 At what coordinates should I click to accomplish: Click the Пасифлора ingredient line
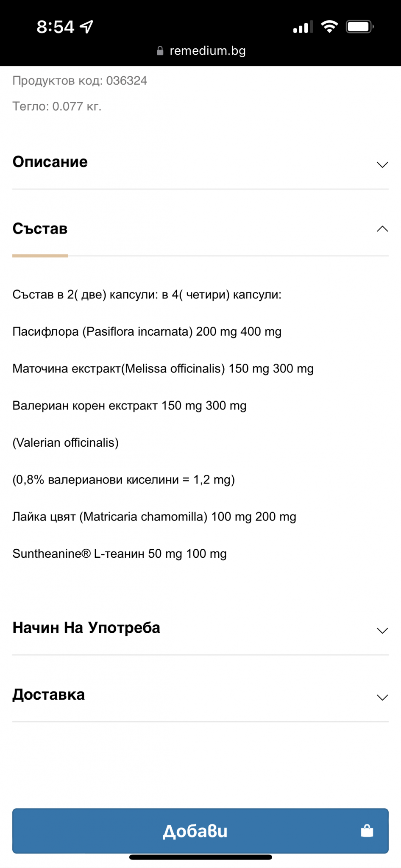pyautogui.click(x=147, y=331)
